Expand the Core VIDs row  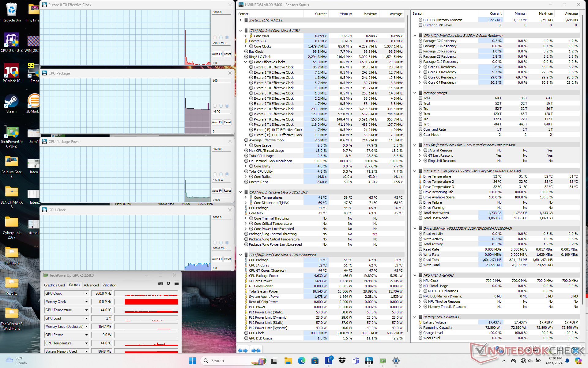click(x=246, y=36)
